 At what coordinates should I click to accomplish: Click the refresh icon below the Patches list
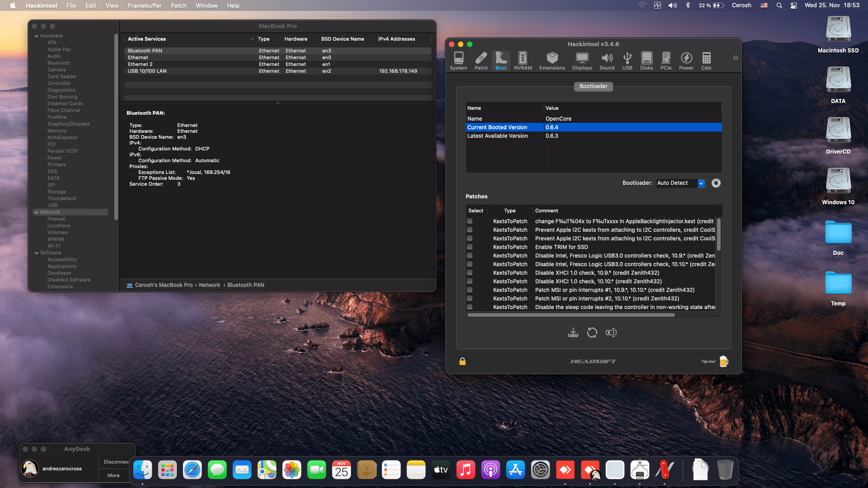click(592, 333)
